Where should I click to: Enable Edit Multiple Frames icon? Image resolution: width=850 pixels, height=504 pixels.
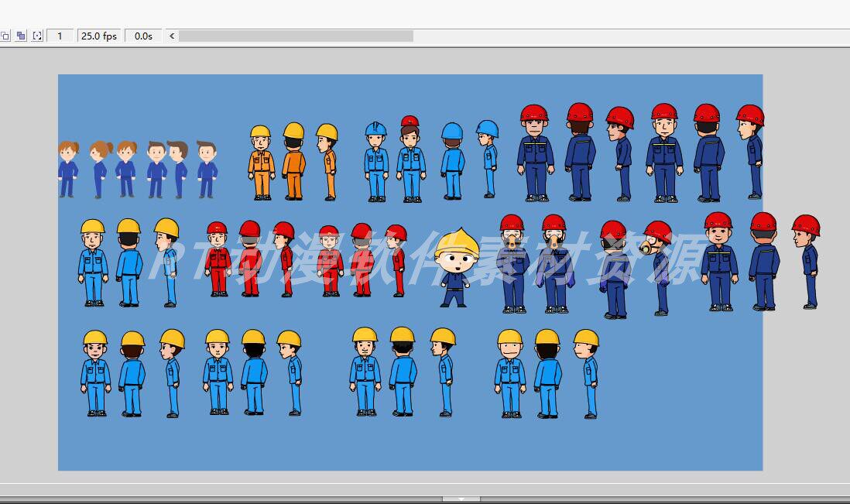(21, 36)
